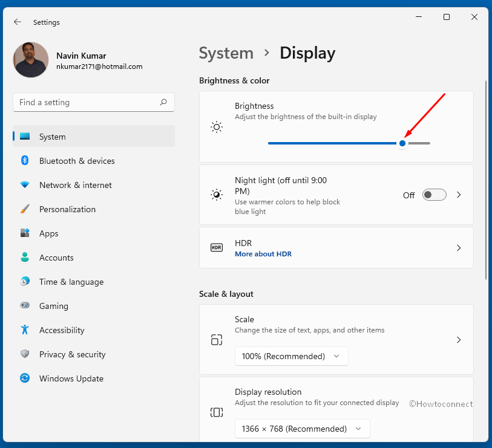Toggle the Night light switch
The height and width of the screenshot is (448, 492).
pos(435,195)
